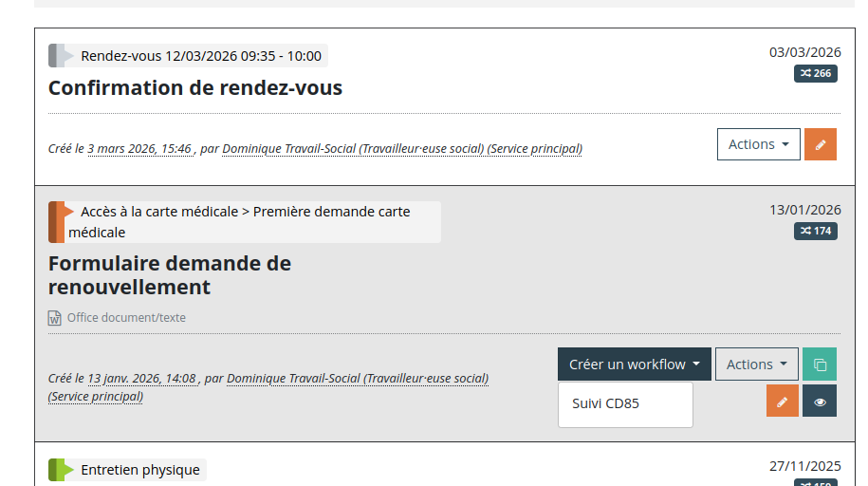Click the 13 janv. 2026, 14:08 creation date
This screenshot has width=868, height=486.
(x=141, y=379)
